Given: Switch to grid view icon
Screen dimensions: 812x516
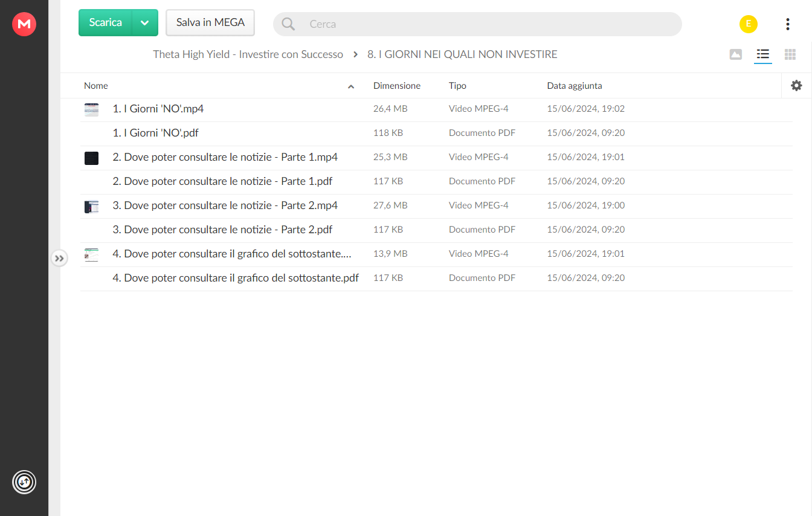Looking at the screenshot, I should [x=790, y=54].
